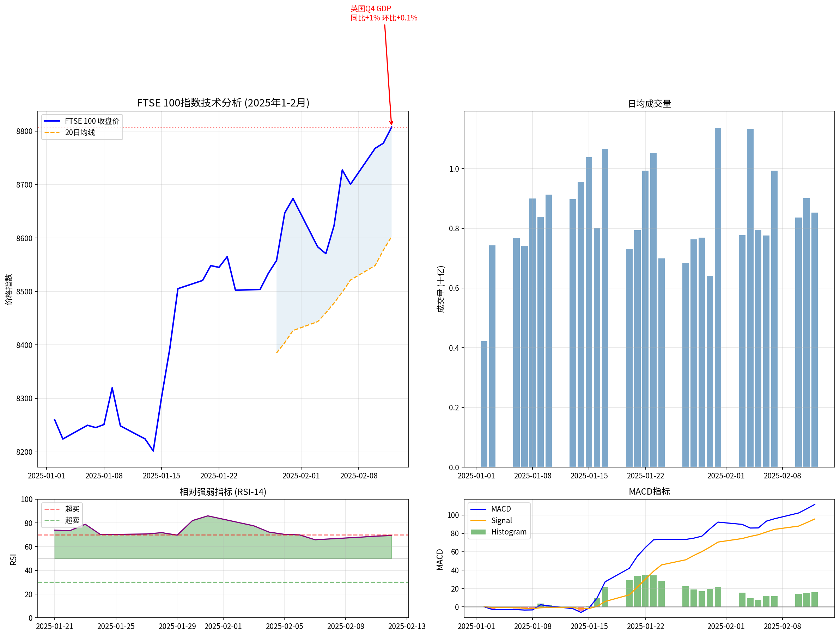The height and width of the screenshot is (636, 840).
Task: Click the FTSE 100指数技术分析 chart title
Action: pos(223,103)
